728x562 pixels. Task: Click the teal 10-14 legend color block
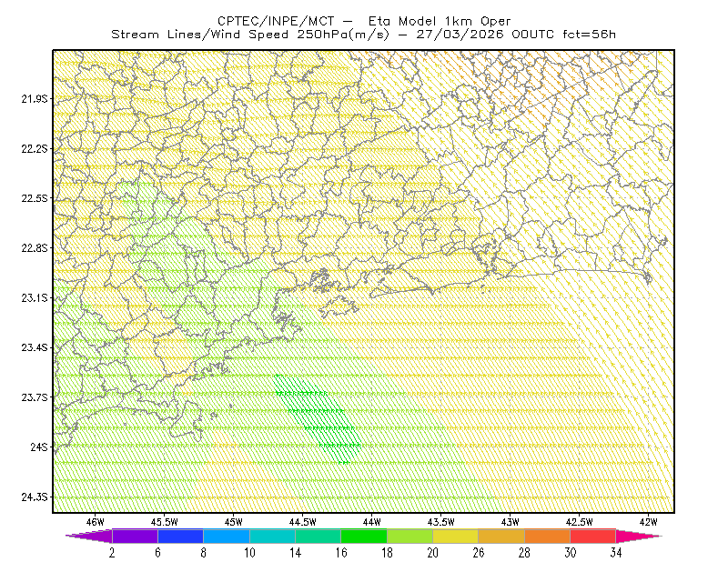[272, 536]
